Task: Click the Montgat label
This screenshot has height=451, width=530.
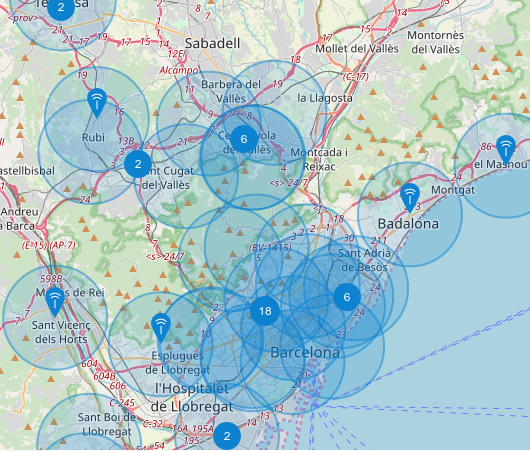Action: pyautogui.click(x=453, y=190)
